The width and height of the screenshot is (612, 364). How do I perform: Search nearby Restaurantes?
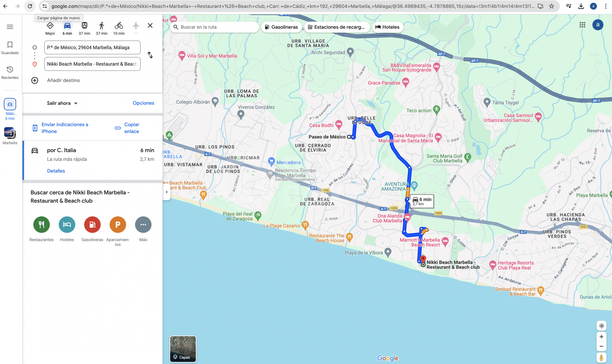coord(41,229)
